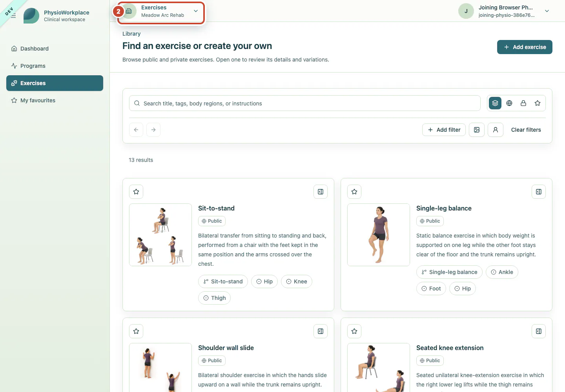The image size is (565, 392).
Task: Open Programs in the sidebar
Action: point(55,66)
